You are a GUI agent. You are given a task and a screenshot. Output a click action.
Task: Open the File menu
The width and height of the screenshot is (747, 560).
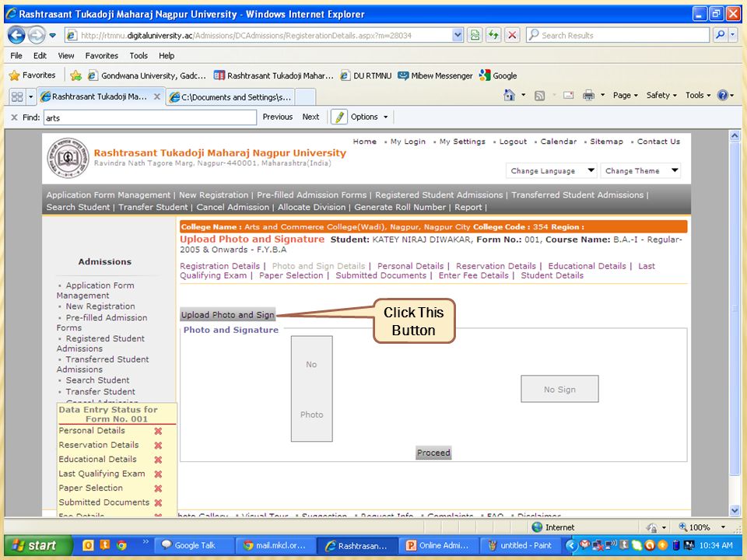click(x=16, y=56)
